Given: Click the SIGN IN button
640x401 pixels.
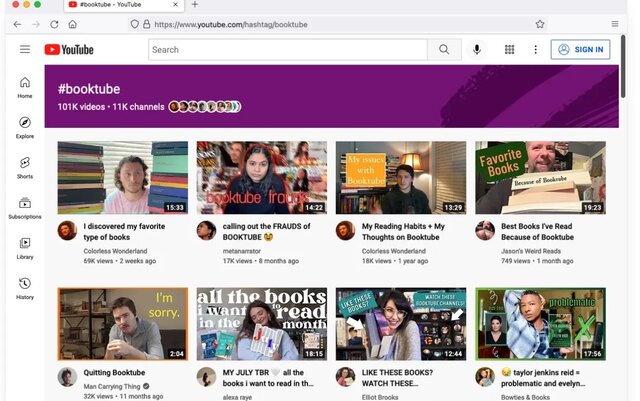Looking at the screenshot, I should 580,49.
